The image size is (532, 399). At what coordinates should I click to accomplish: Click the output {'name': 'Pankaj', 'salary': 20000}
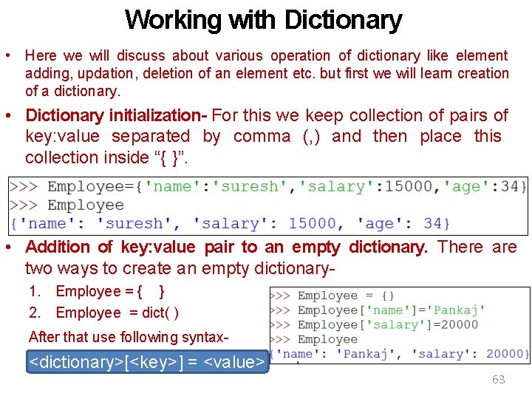400,354
